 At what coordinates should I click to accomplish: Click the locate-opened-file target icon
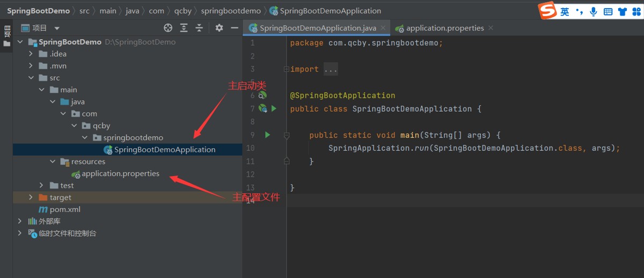point(168,28)
